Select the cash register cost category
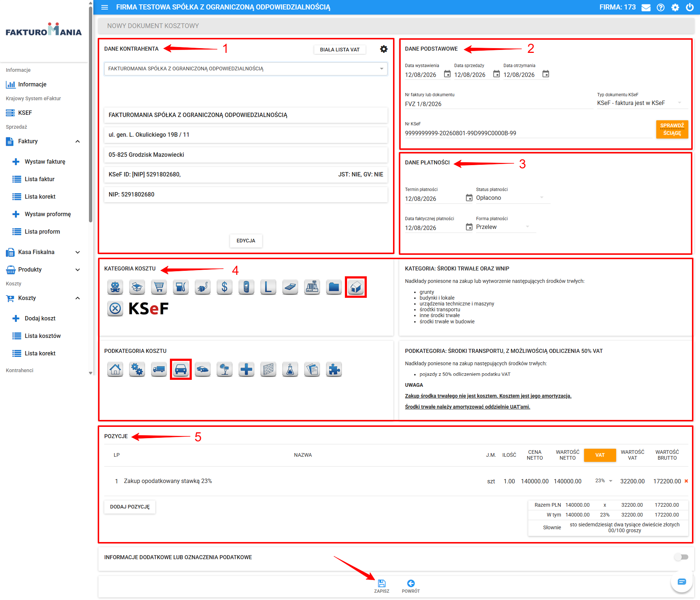700x600 pixels. [312, 287]
